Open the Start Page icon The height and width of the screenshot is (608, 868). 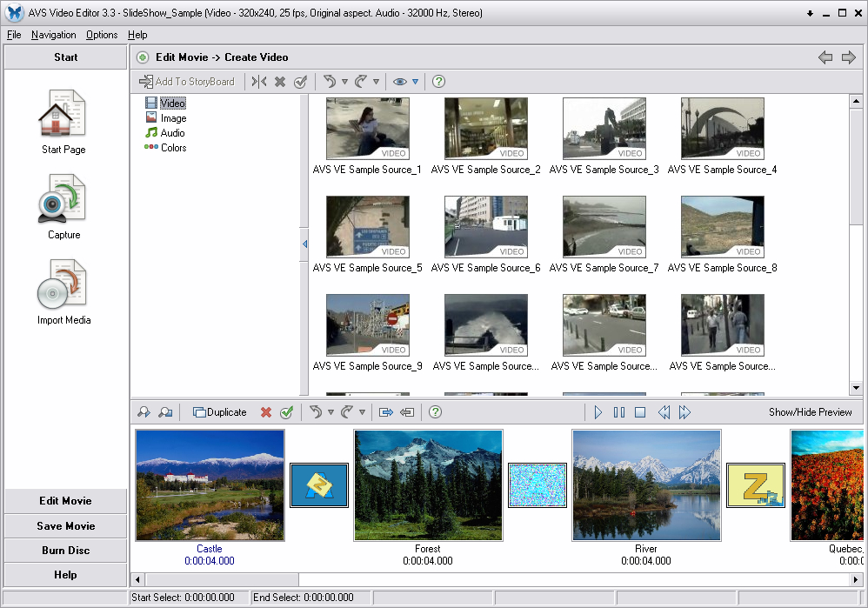tap(63, 114)
